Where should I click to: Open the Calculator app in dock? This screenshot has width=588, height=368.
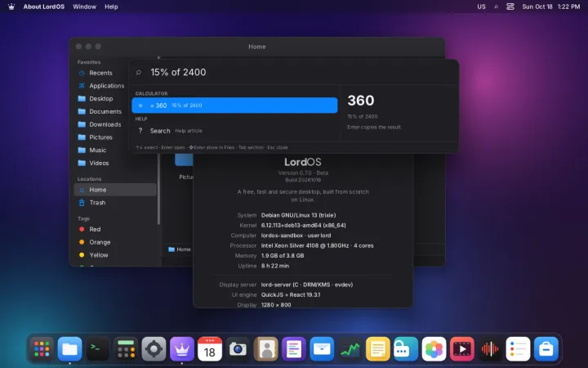point(126,349)
